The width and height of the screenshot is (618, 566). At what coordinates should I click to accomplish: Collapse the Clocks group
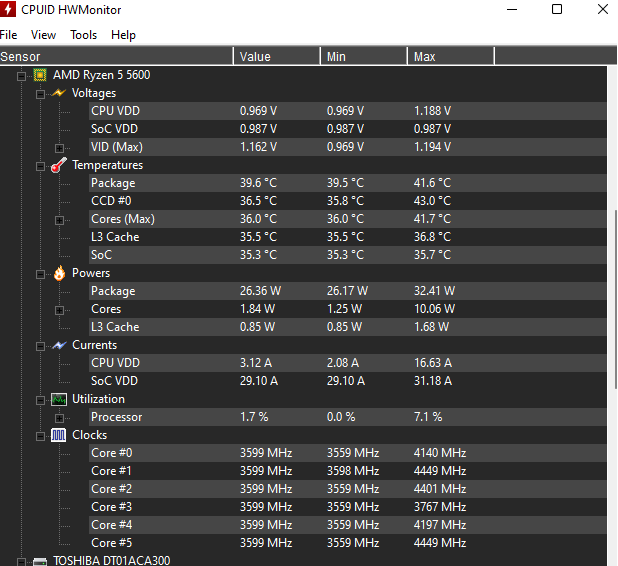click(40, 436)
